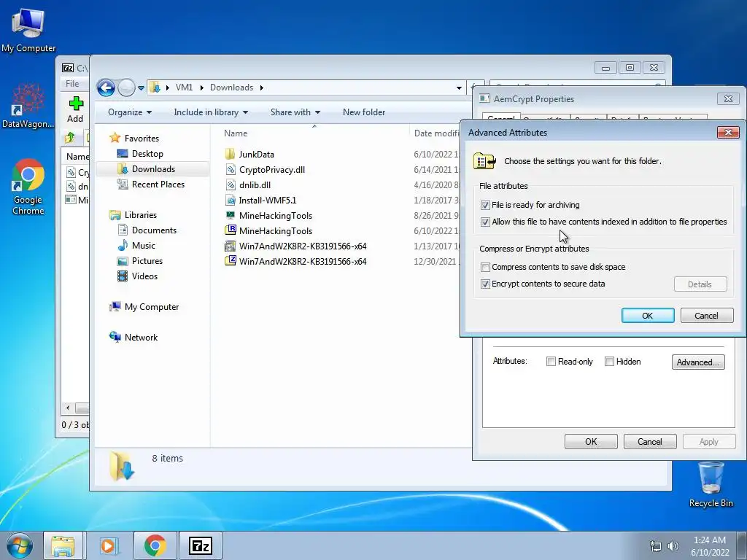The image size is (747, 560).
Task: Select dnlib.dll file
Action: (x=255, y=184)
